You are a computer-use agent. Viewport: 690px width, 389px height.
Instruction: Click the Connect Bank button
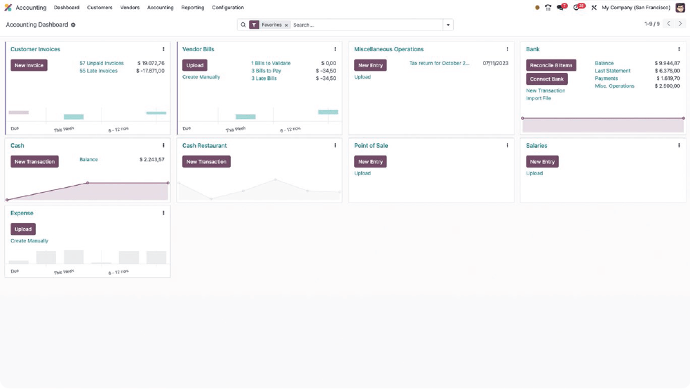[547, 79]
